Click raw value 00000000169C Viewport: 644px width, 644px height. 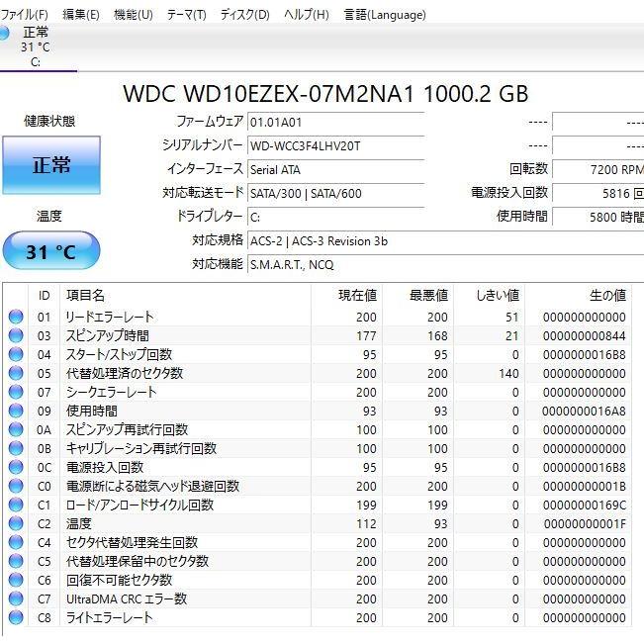pyautogui.click(x=584, y=506)
